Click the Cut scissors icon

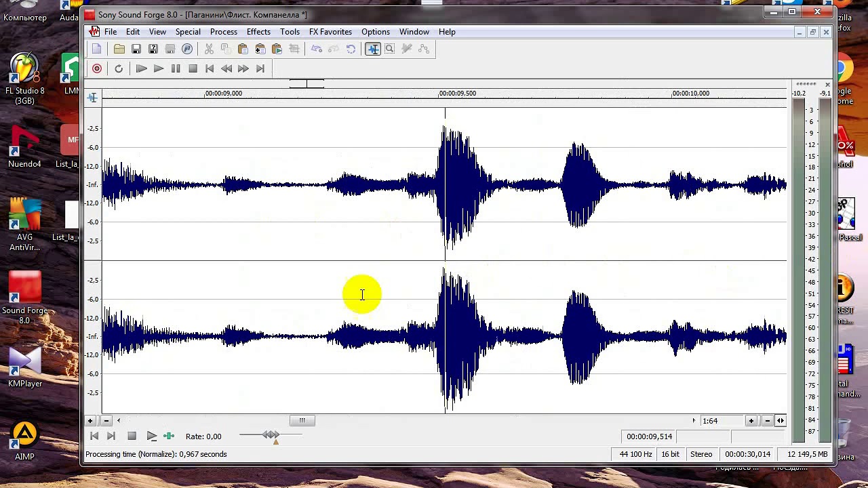(x=209, y=49)
